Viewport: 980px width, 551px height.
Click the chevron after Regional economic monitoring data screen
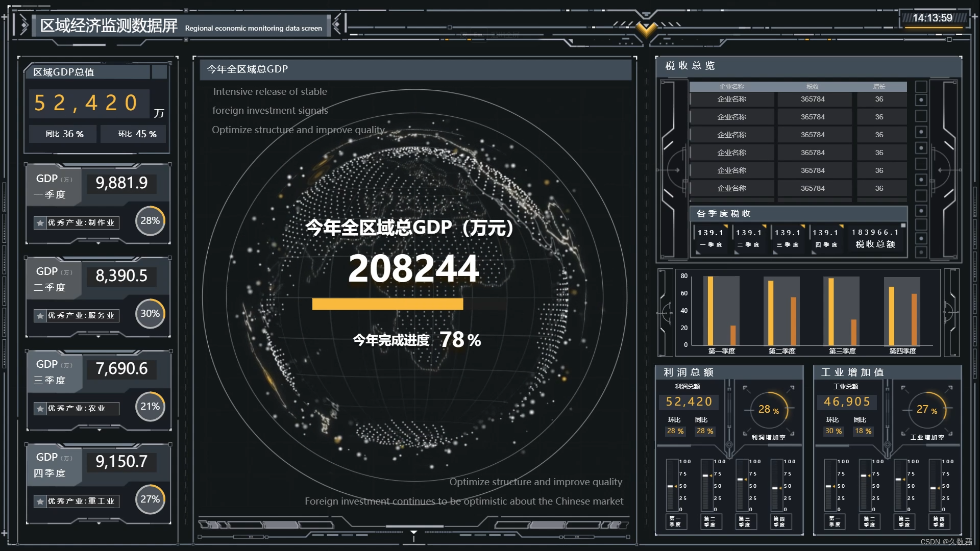(x=336, y=24)
